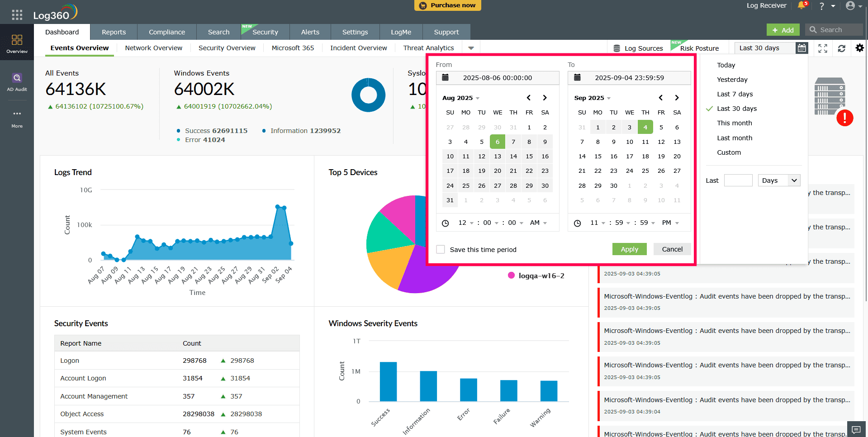
Task: Select Last 30 days range
Action: (737, 109)
